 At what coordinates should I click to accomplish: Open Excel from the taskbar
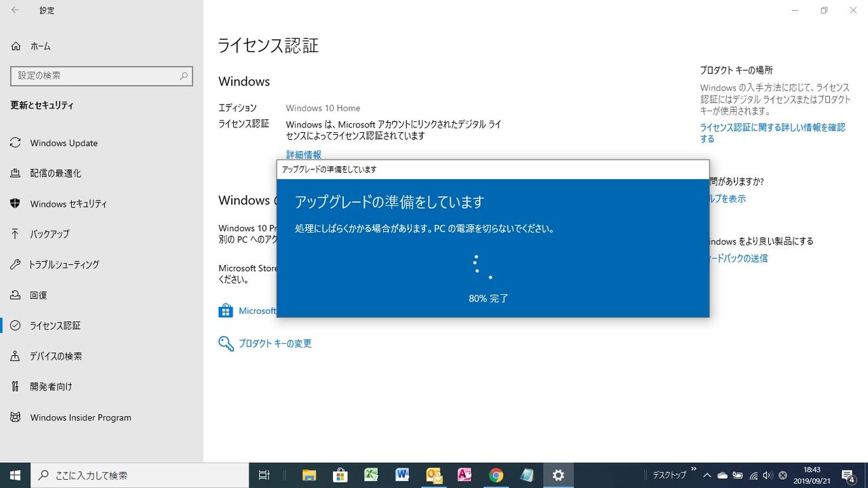point(371,475)
